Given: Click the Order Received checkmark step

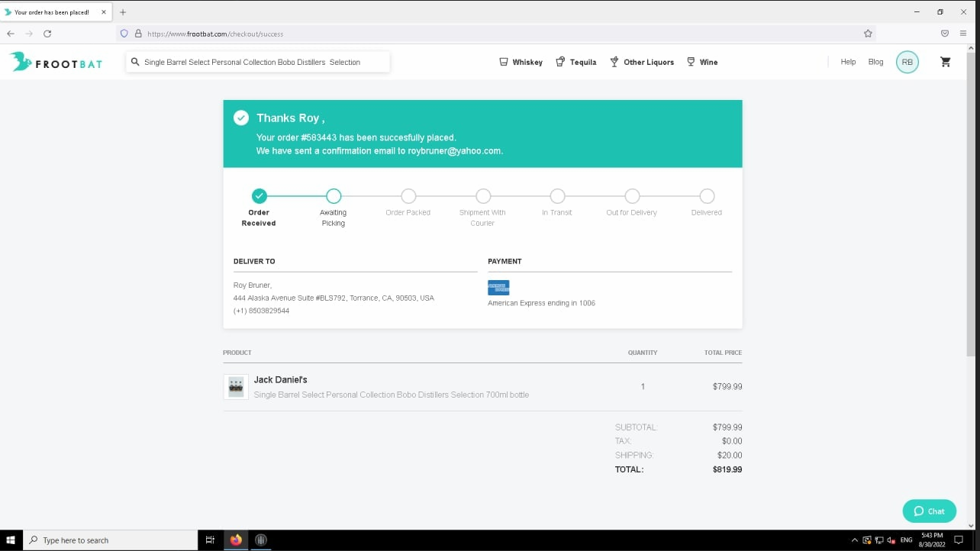Looking at the screenshot, I should pos(260,196).
